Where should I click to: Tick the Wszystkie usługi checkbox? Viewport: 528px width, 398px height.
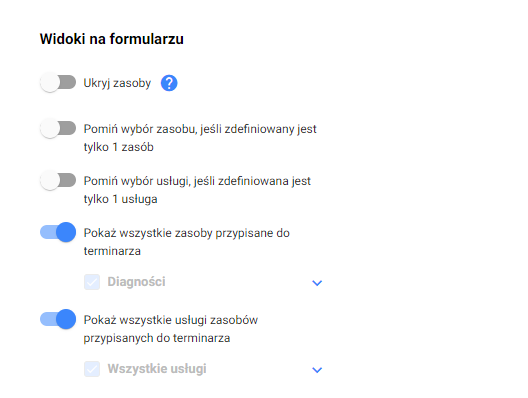92,369
